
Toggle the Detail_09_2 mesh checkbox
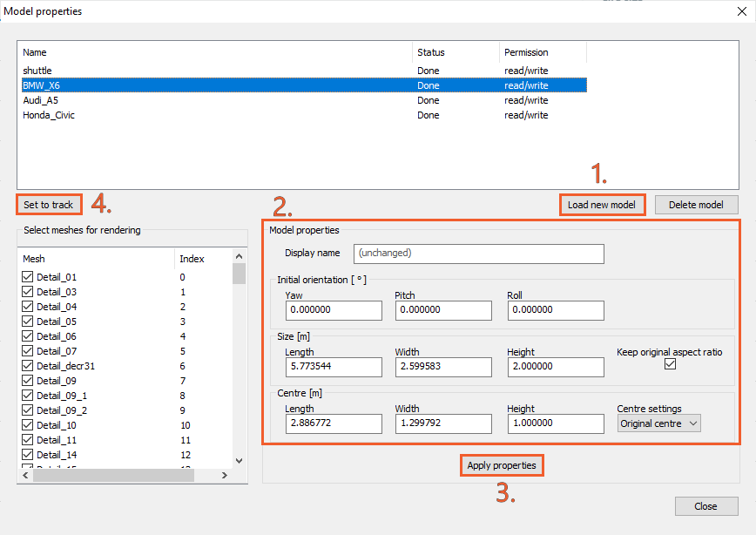(x=28, y=410)
